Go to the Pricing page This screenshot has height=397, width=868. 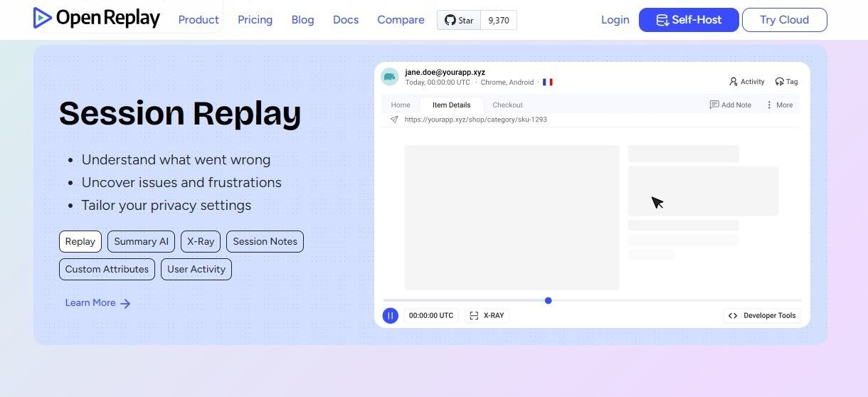click(x=255, y=20)
